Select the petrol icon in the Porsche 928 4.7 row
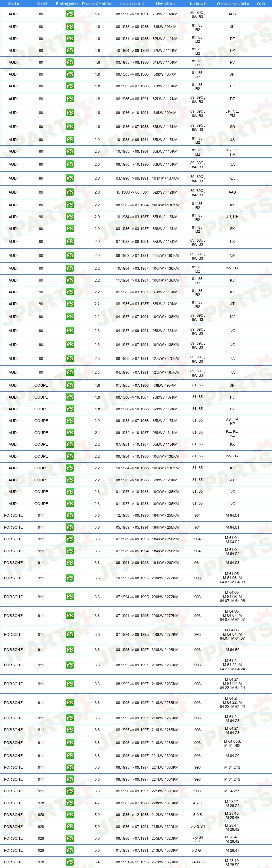 70,803
